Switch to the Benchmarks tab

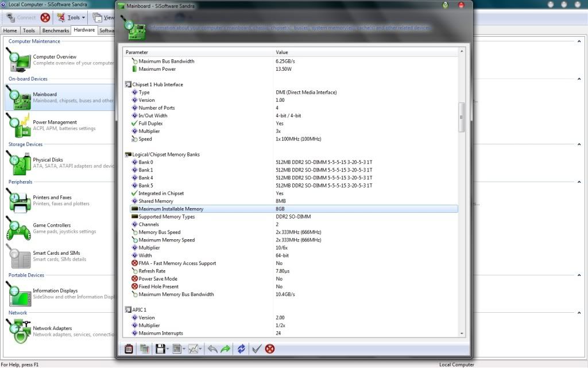56,30
